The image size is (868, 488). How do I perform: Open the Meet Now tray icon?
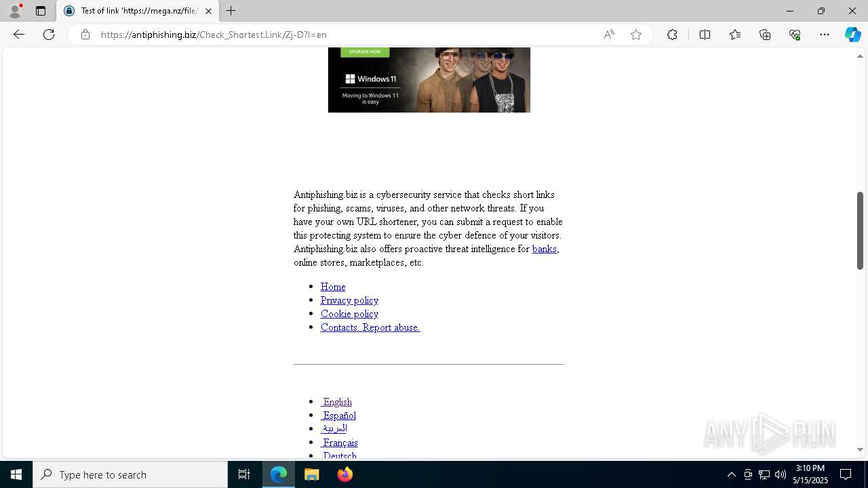click(x=748, y=474)
